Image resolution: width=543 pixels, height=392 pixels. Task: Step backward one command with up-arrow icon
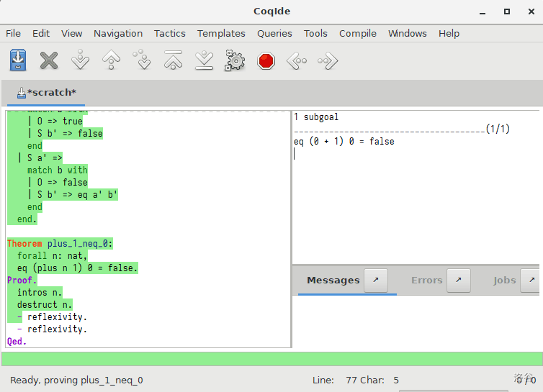pyautogui.click(x=111, y=60)
